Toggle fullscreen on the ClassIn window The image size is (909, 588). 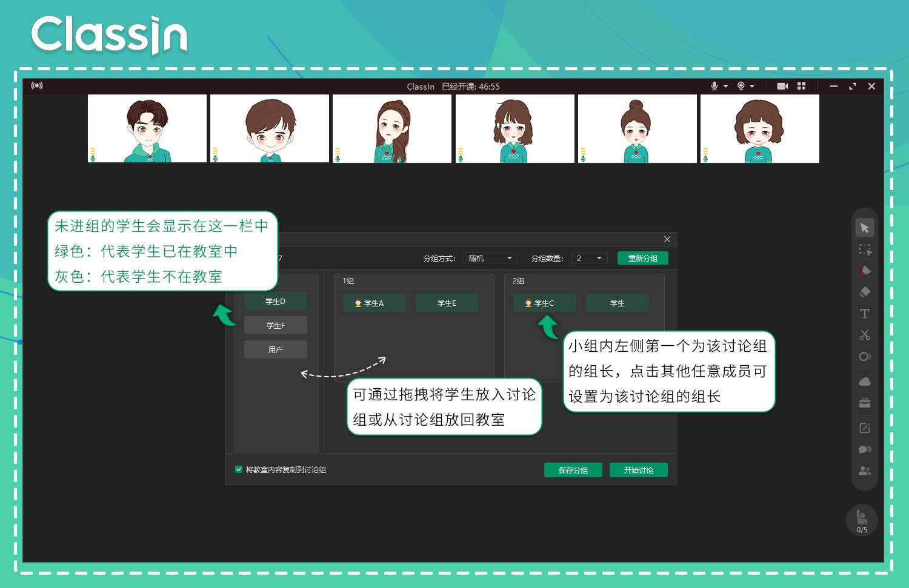coord(853,86)
